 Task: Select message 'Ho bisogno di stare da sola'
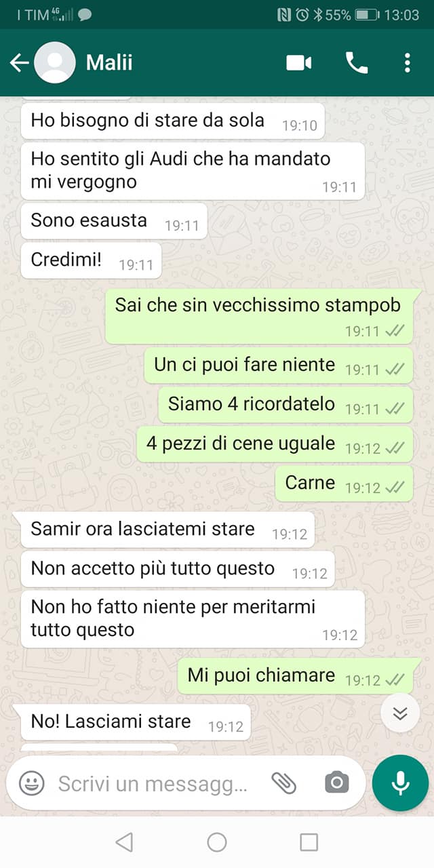pos(173,121)
